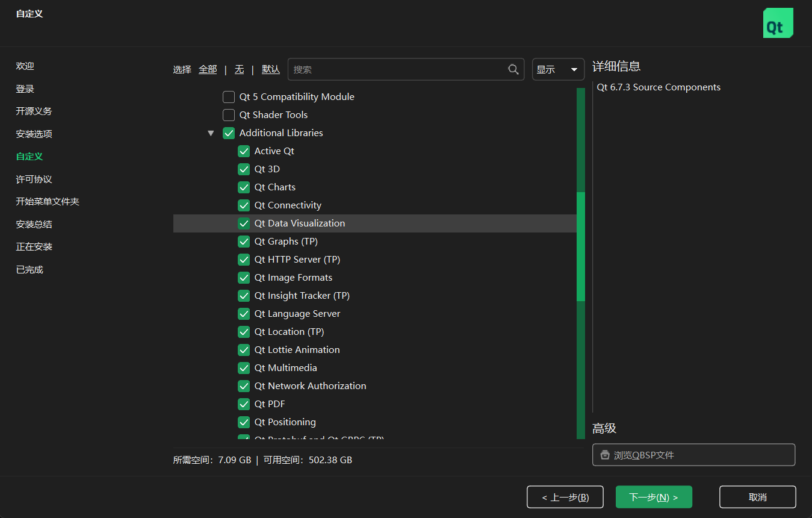
Task: Uncheck the Qt Connectivity checkbox
Action: 244,205
